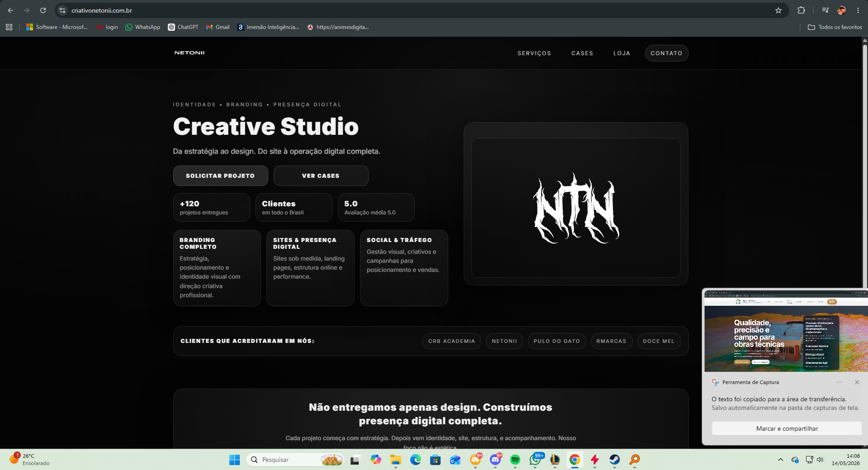This screenshot has height=470, width=868.
Task: Open the animesdigita bookmark
Action: (x=338, y=27)
